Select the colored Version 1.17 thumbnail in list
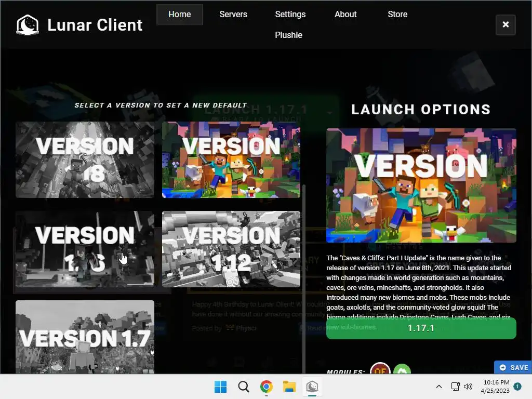The height and width of the screenshot is (399, 532). coord(231,159)
